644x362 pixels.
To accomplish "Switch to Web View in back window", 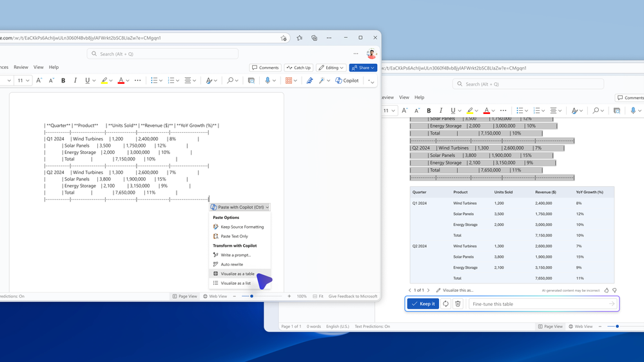I will pyautogui.click(x=581, y=327).
